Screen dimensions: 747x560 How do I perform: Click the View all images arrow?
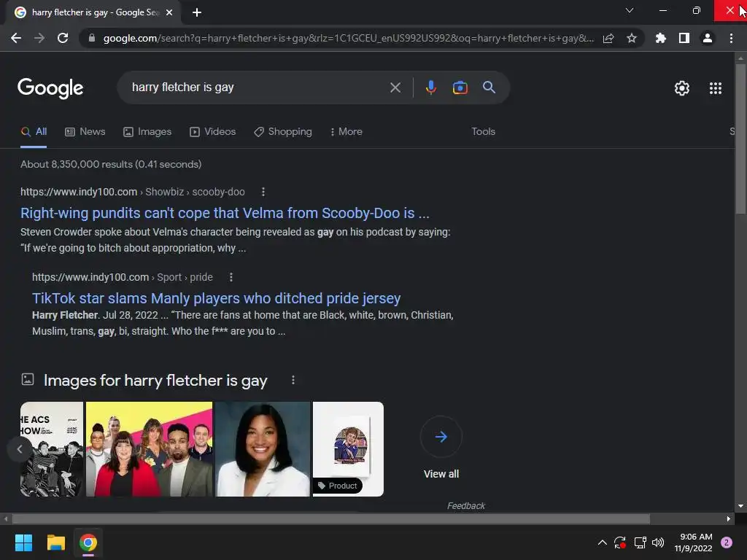(x=441, y=437)
